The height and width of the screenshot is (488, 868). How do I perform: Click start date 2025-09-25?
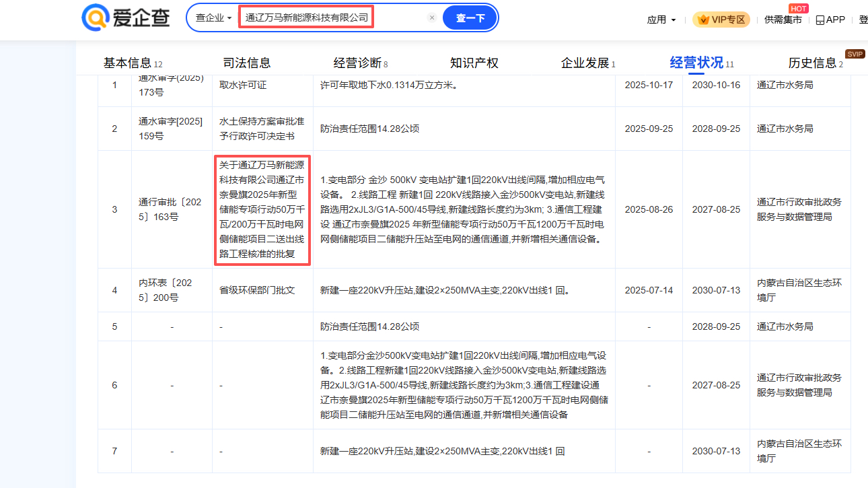649,129
